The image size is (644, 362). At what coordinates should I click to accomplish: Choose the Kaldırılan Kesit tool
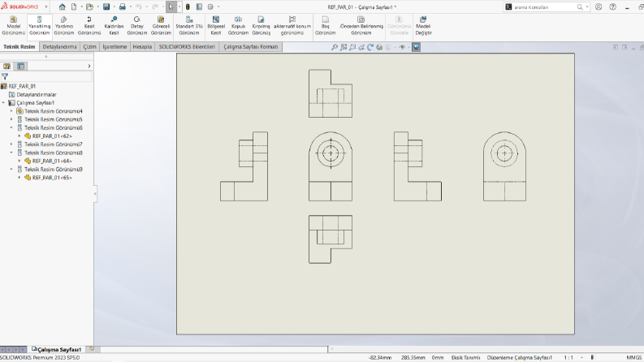pos(114,26)
